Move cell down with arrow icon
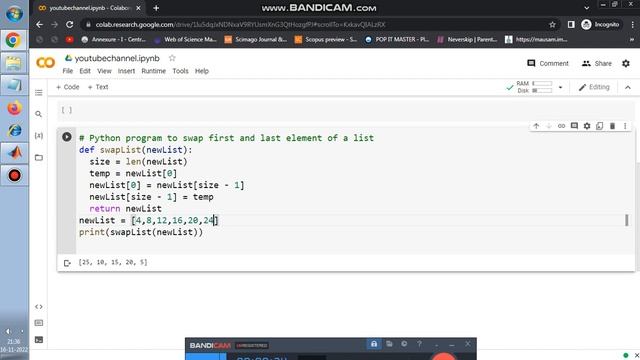This screenshot has height=360, width=640. pyautogui.click(x=549, y=126)
